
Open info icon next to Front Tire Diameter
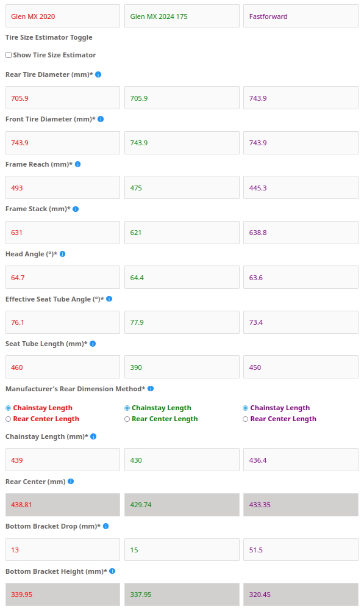click(101, 119)
